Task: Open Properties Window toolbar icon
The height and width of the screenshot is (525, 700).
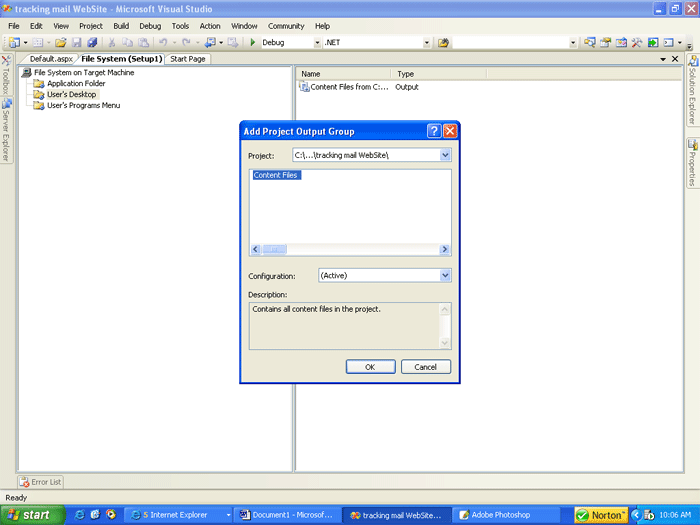Action: click(x=605, y=42)
